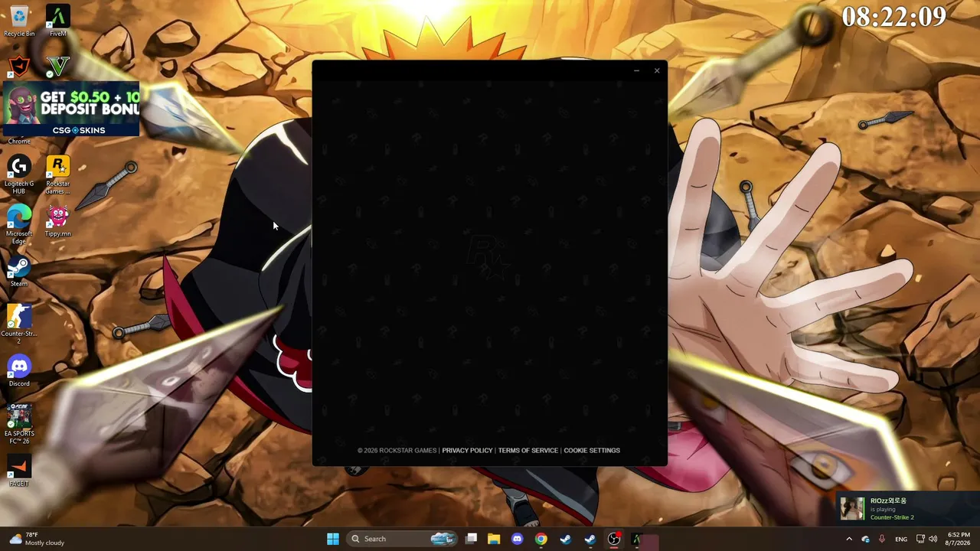The height and width of the screenshot is (551, 980).
Task: Click the RIOzz Counter-Strike 2 friend notification
Action: (x=907, y=508)
